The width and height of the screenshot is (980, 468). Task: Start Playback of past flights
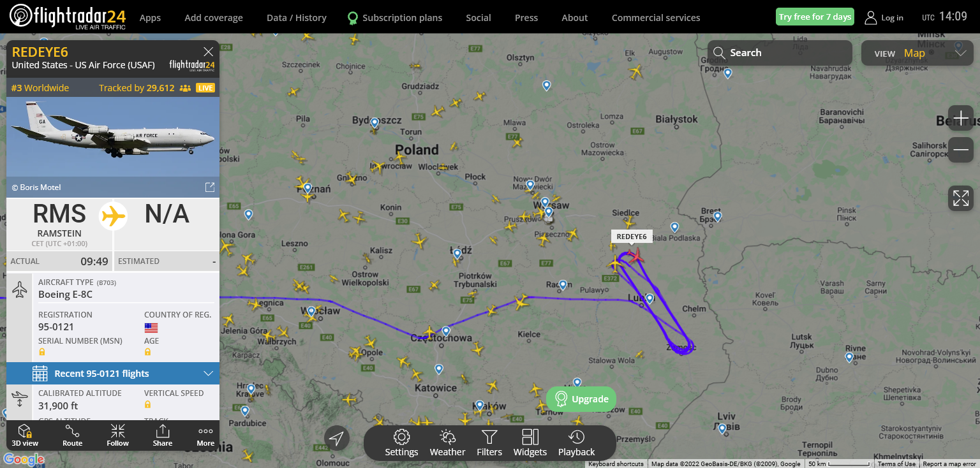pos(576,443)
